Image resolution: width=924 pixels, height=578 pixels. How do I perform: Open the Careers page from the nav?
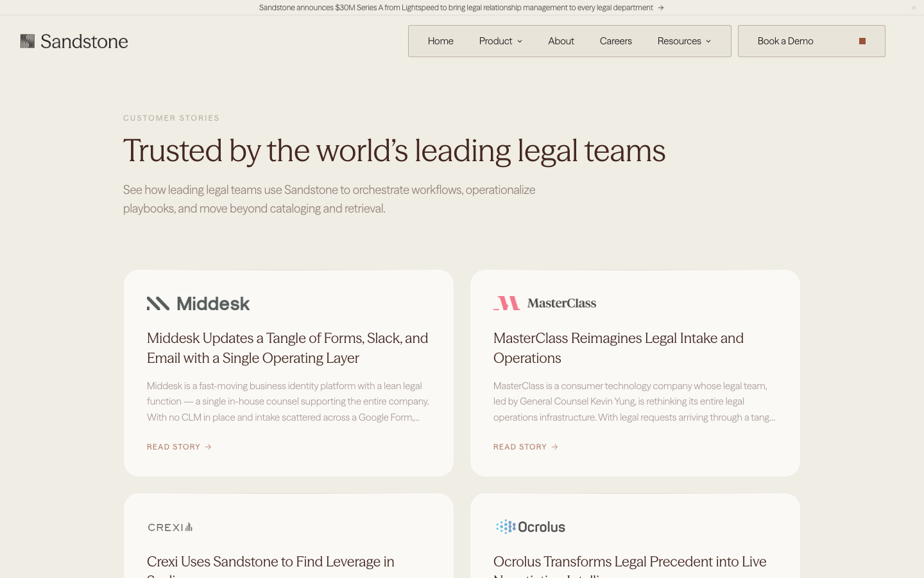616,41
